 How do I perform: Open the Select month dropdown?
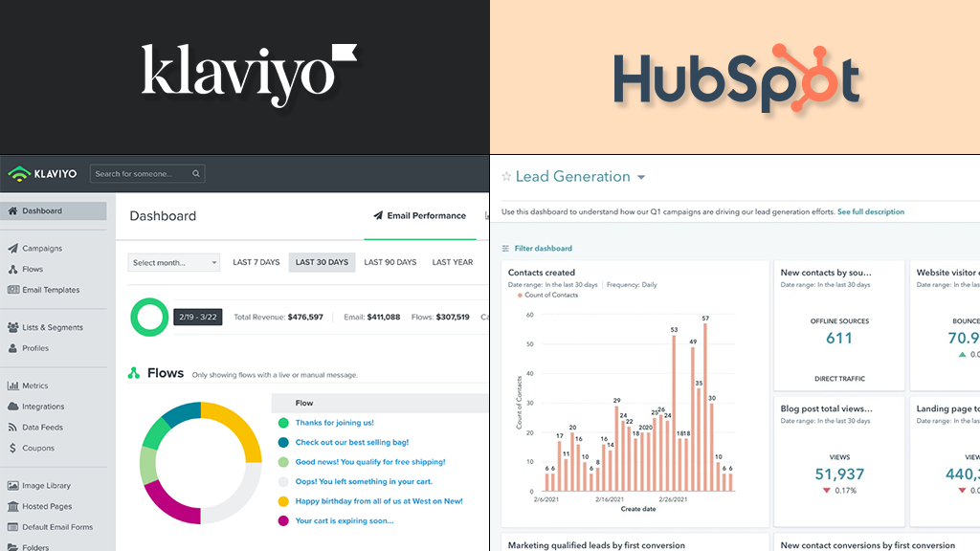coord(174,262)
